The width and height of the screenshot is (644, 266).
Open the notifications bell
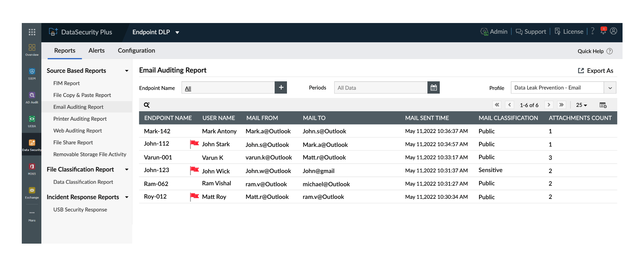[x=603, y=31]
